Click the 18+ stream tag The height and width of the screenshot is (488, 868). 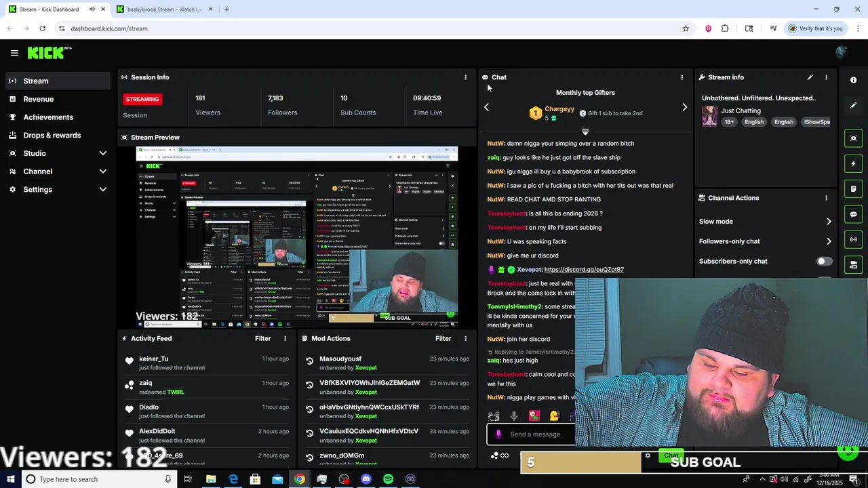pos(729,122)
